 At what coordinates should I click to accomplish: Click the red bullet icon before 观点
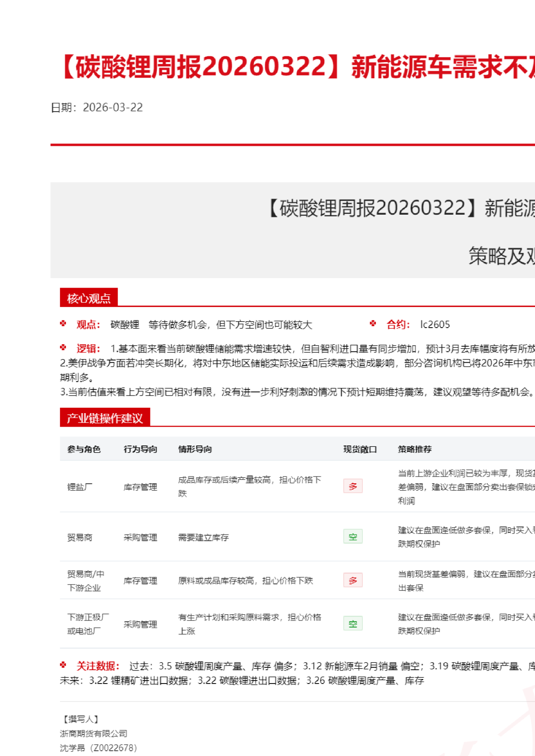tap(63, 323)
